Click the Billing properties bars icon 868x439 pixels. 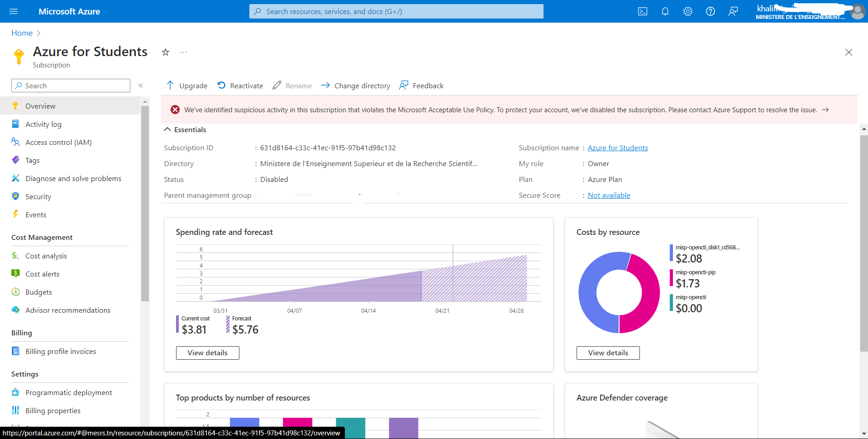tap(15, 410)
